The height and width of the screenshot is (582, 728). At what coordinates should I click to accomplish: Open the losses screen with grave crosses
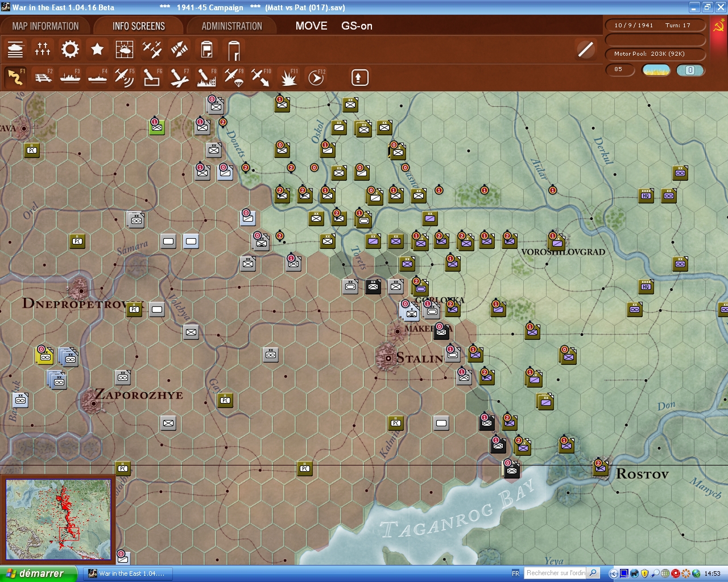pyautogui.click(x=43, y=49)
